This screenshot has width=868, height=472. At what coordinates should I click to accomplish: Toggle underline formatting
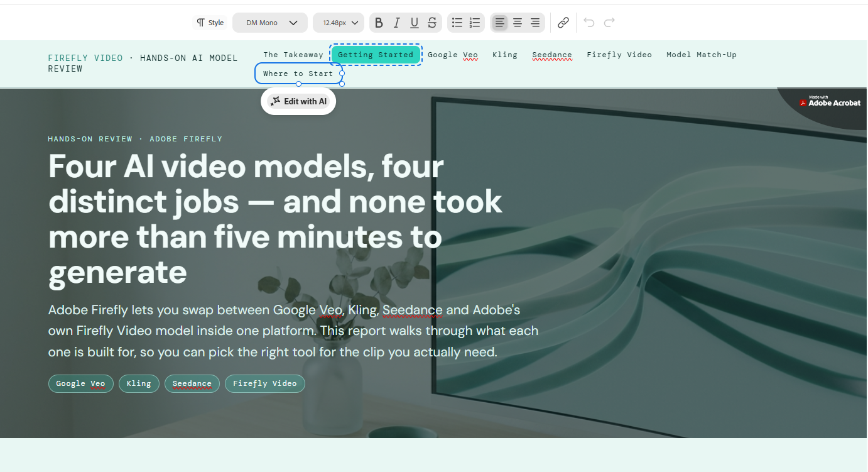(x=414, y=23)
